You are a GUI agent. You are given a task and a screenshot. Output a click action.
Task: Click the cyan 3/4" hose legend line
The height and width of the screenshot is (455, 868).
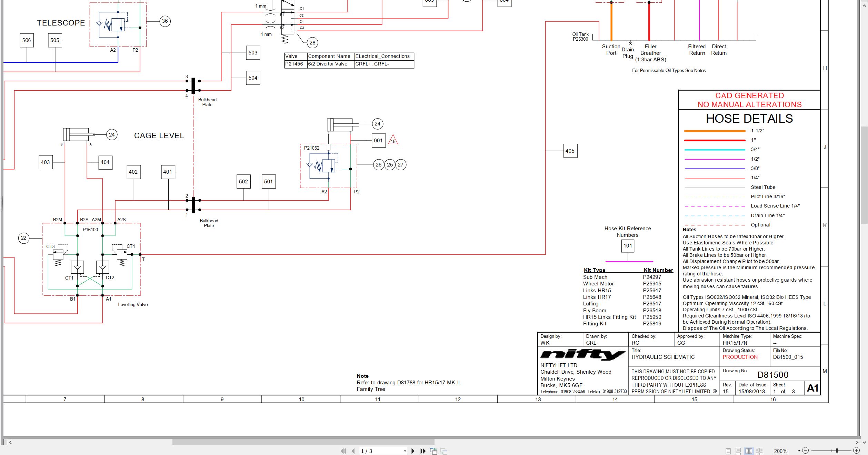(715, 150)
